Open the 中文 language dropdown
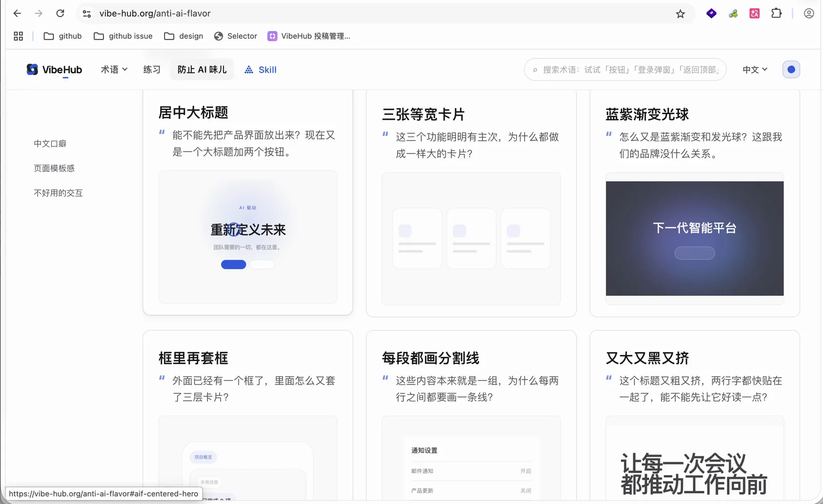The height and width of the screenshot is (504, 823). coord(755,69)
